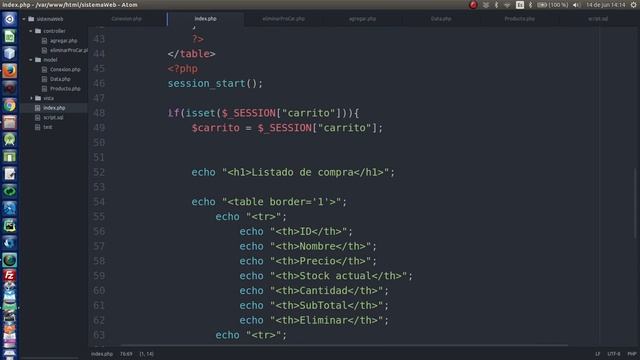The width and height of the screenshot is (640, 360).
Task: Launch FileZilla from the dock
Action: [9, 276]
